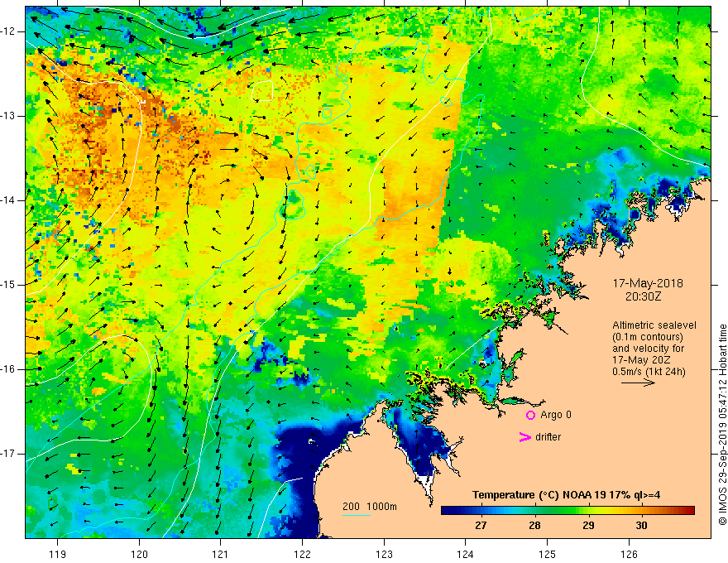Click the 30 colorbar tick label
This screenshot has height=563, width=728.
[641, 526]
